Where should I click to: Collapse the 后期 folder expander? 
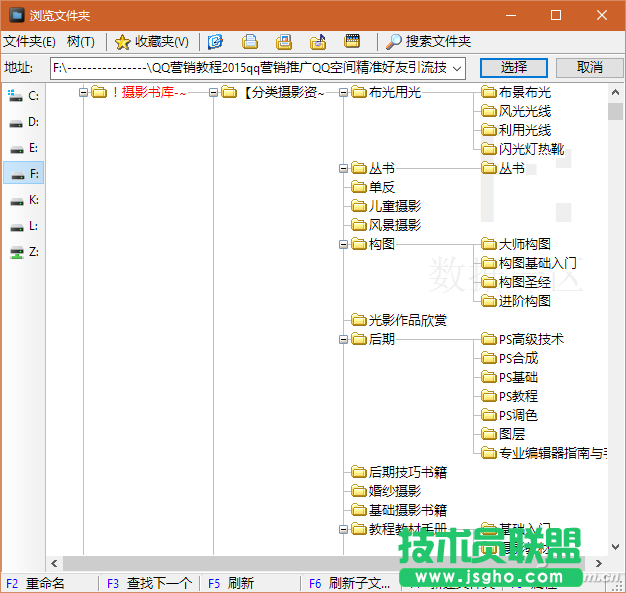(344, 340)
